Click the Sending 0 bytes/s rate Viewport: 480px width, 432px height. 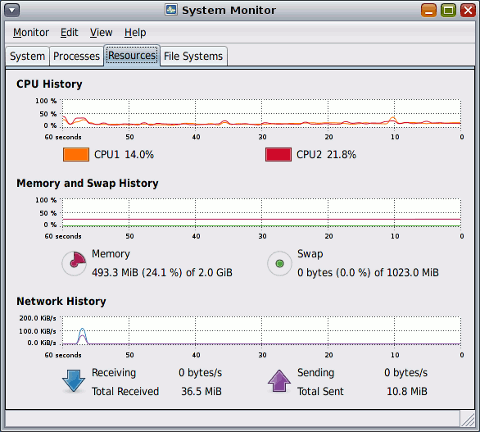[x=406, y=372]
